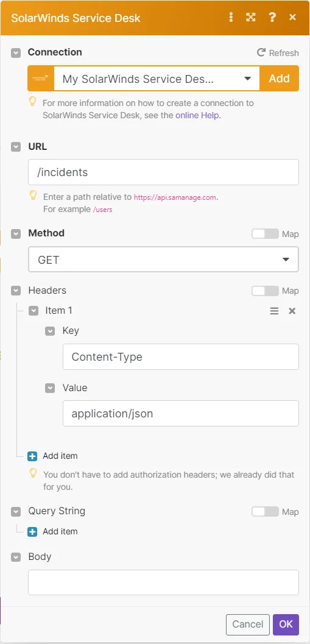Image resolution: width=310 pixels, height=644 pixels.
Task: Open the connection selection dropdown
Action: (157, 79)
